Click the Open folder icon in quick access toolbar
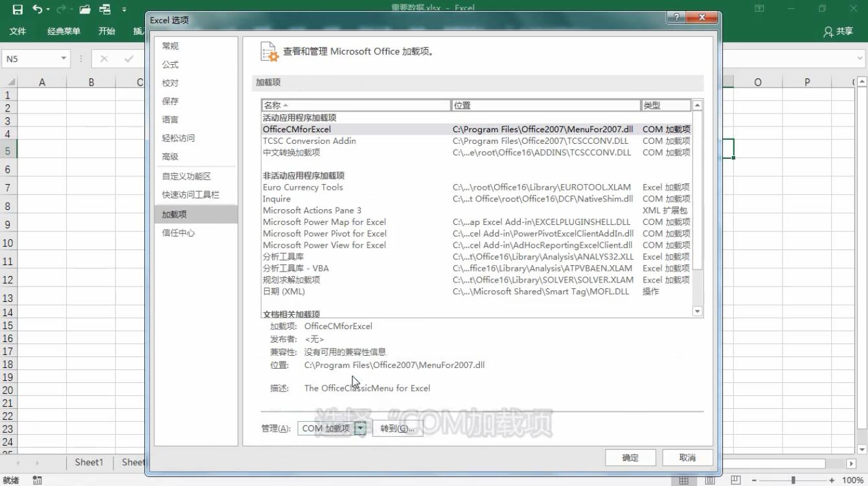 tap(85, 9)
